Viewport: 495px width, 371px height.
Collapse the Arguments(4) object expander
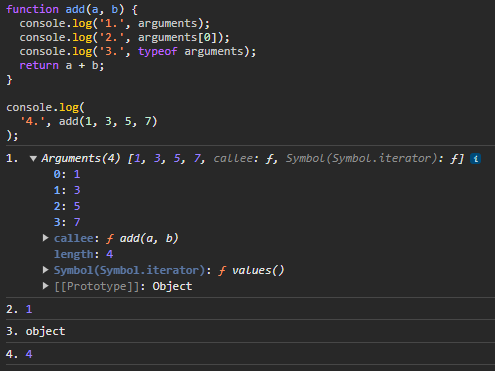33,159
